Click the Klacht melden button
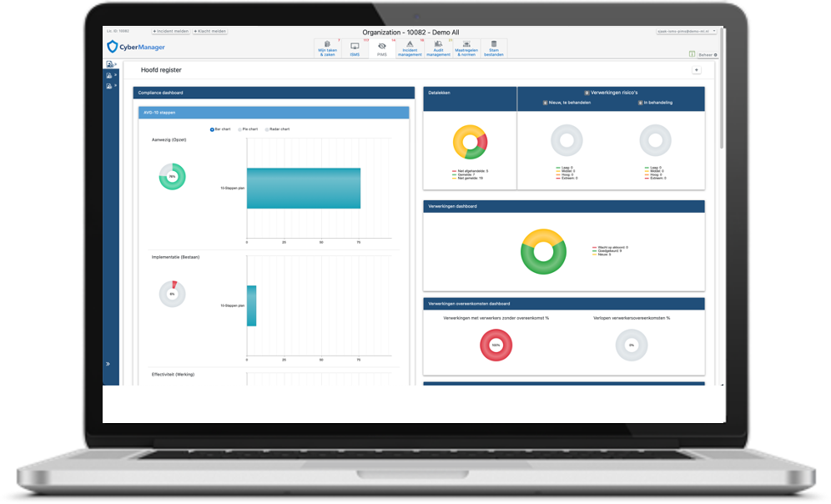This screenshot has height=504, width=831. click(209, 31)
